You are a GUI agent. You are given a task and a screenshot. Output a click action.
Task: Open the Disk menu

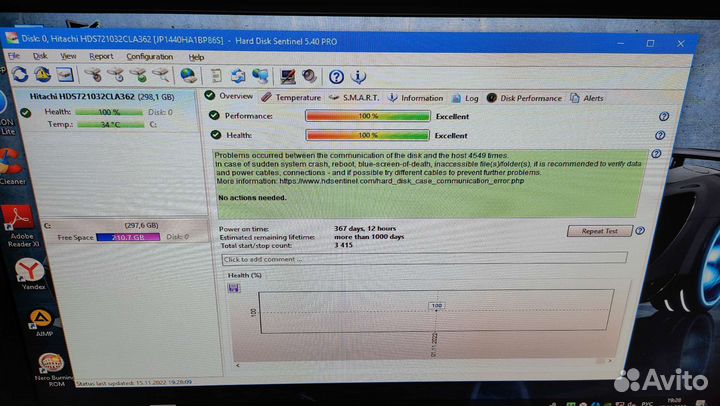point(40,56)
